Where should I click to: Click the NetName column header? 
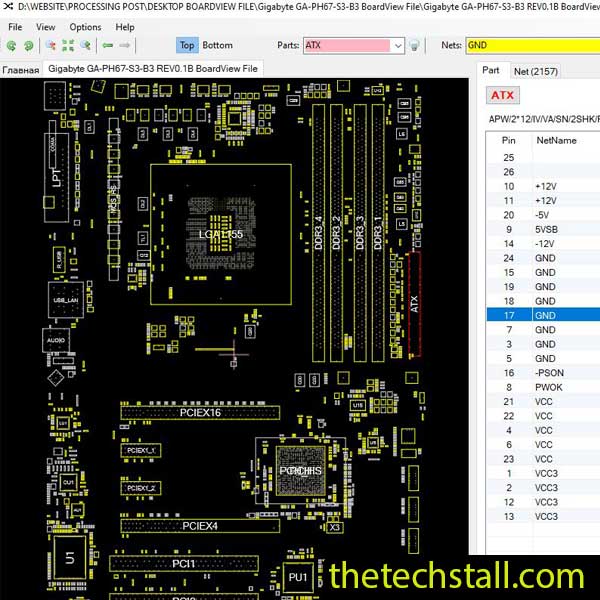point(556,141)
